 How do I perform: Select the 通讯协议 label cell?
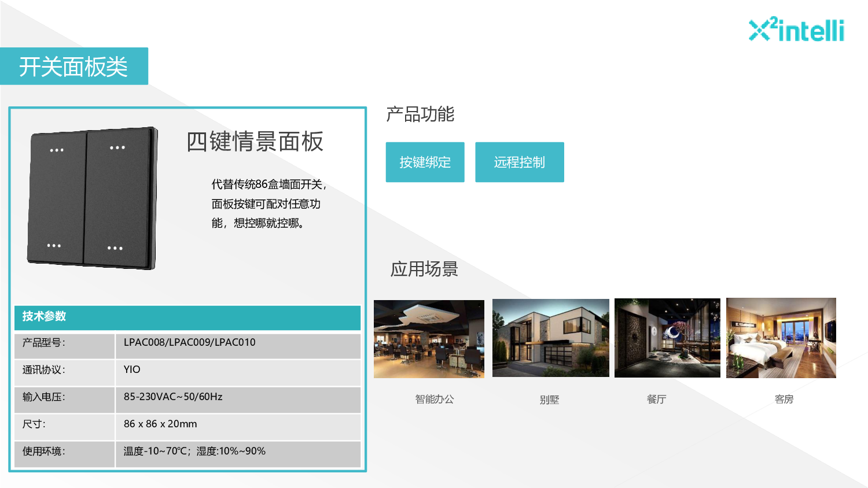tap(65, 373)
